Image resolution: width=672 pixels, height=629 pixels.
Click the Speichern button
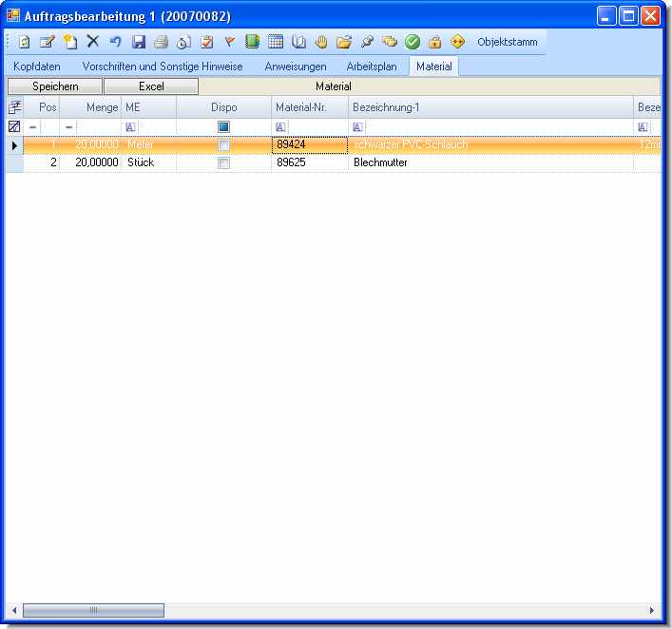(55, 86)
